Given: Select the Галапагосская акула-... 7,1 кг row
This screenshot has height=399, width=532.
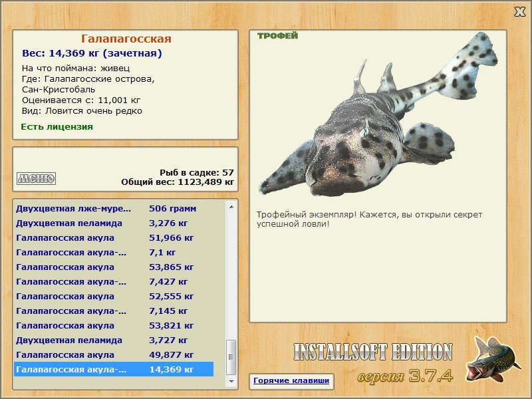Looking at the screenshot, I should pos(114,253).
